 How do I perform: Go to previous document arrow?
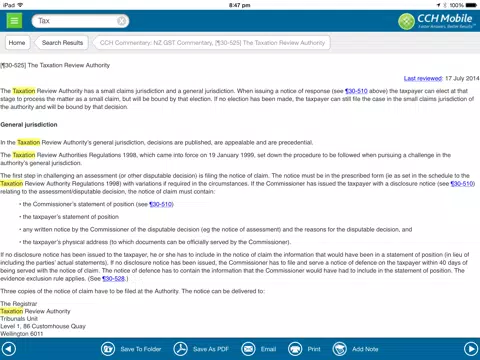coord(9,349)
